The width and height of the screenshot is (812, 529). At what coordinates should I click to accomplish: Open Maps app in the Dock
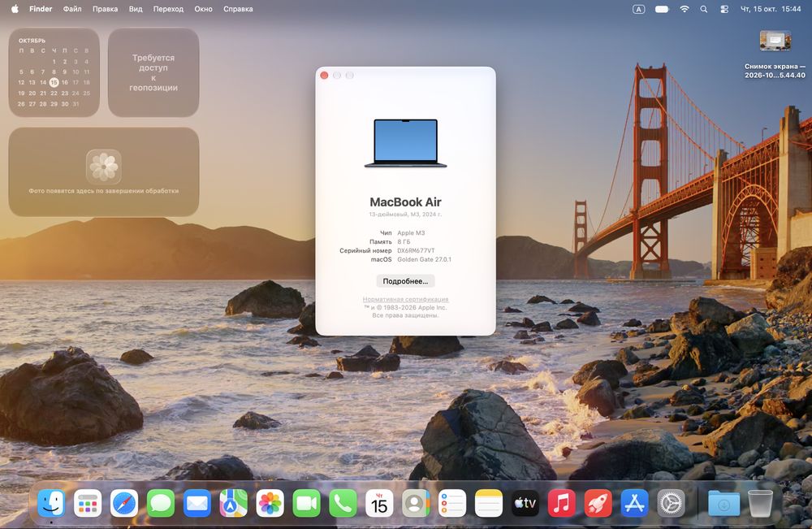[x=234, y=503]
